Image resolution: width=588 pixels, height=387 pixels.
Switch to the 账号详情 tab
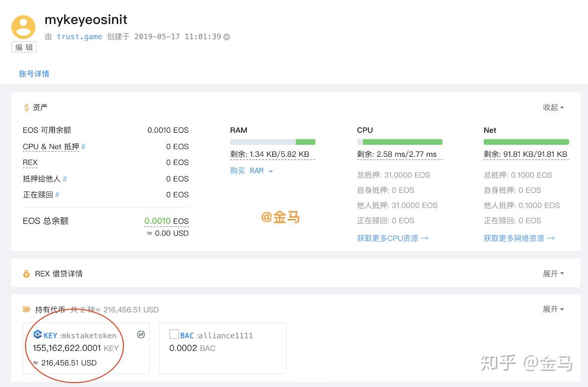(34, 74)
